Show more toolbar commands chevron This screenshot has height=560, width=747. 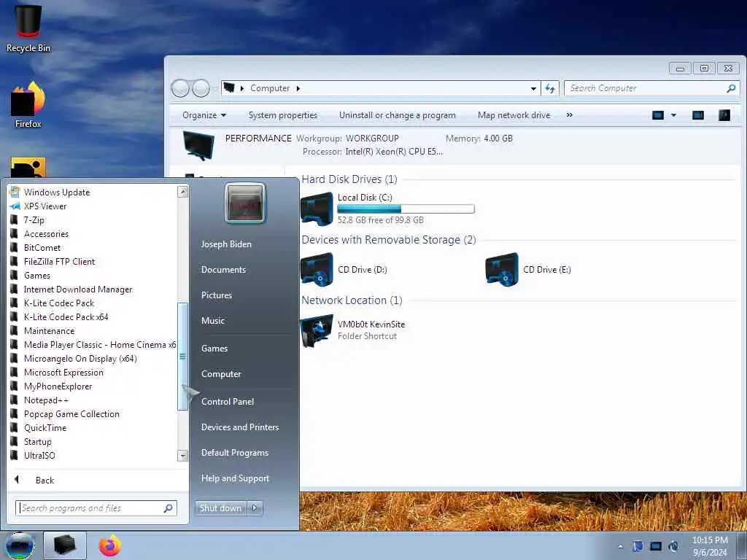[x=569, y=114]
